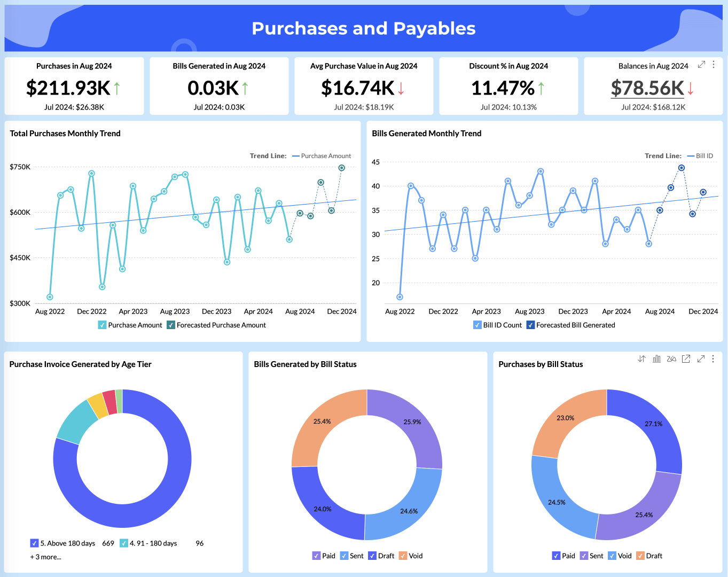Select the 24.0% Draft donut slice
Image resolution: width=728 pixels, height=577 pixels.
322,509
